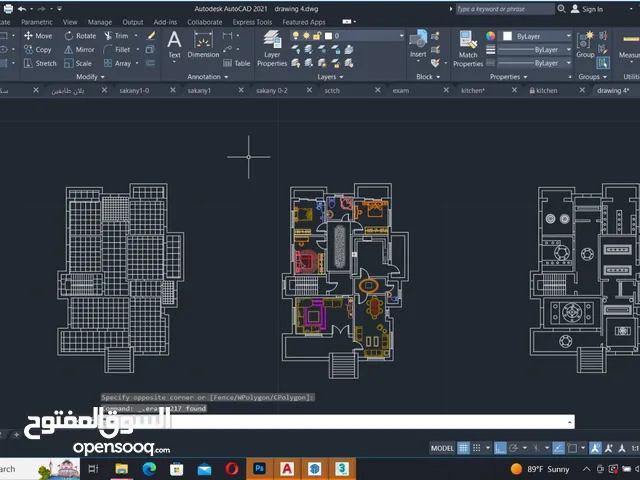640x480 pixels.
Task: Close the sctch drawing tab
Action: click(378, 90)
